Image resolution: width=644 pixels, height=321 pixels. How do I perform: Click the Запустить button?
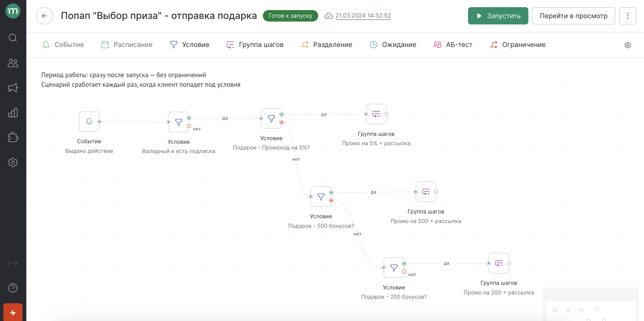(498, 16)
